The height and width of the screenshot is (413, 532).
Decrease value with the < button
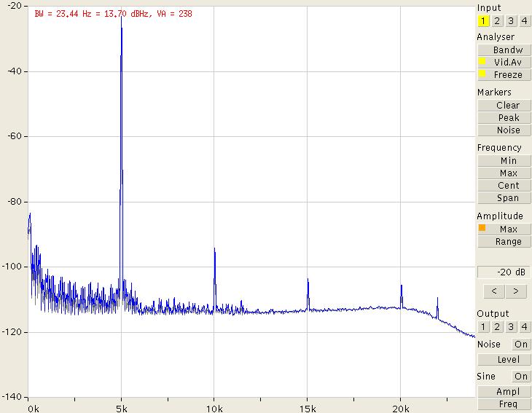[494, 291]
